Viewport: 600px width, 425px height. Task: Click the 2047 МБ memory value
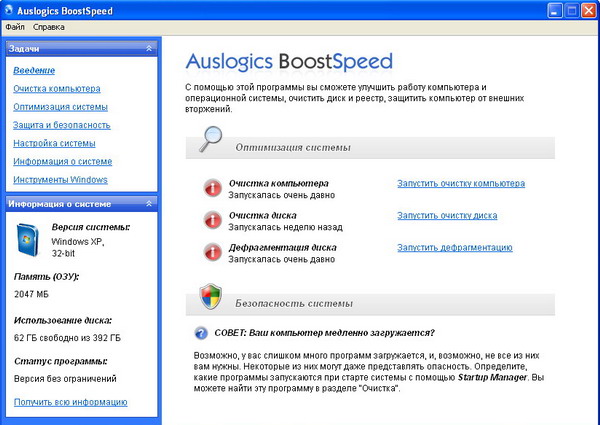pyautogui.click(x=31, y=294)
